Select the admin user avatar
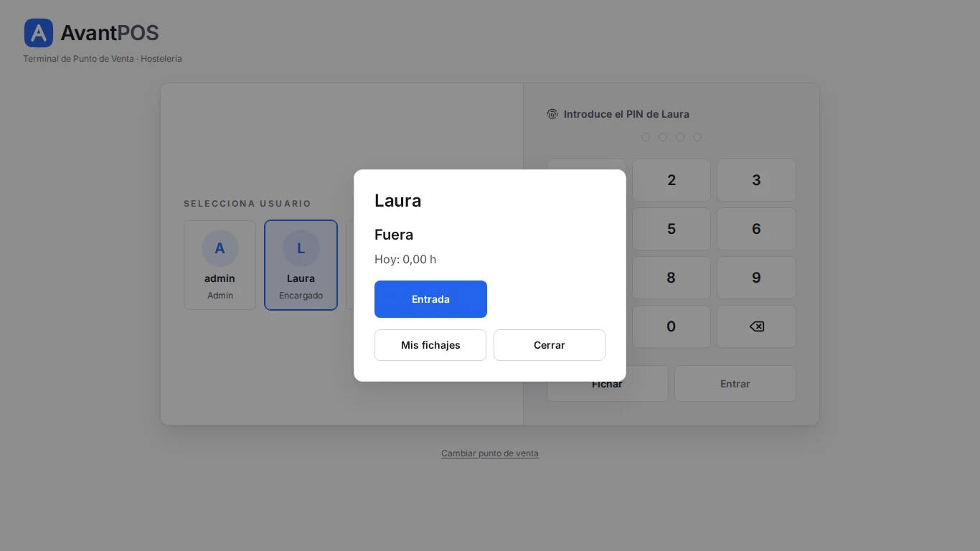Viewport: 980px width, 551px height. [x=220, y=248]
